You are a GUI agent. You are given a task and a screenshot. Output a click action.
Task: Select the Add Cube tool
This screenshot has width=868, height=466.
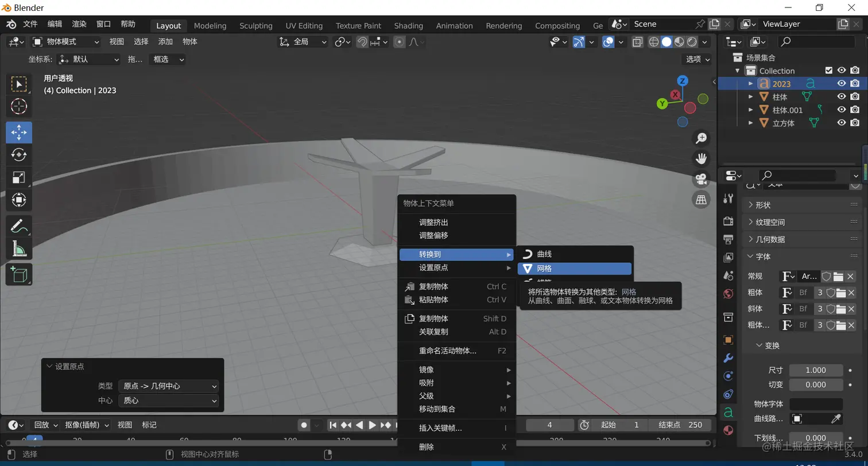pyautogui.click(x=19, y=274)
